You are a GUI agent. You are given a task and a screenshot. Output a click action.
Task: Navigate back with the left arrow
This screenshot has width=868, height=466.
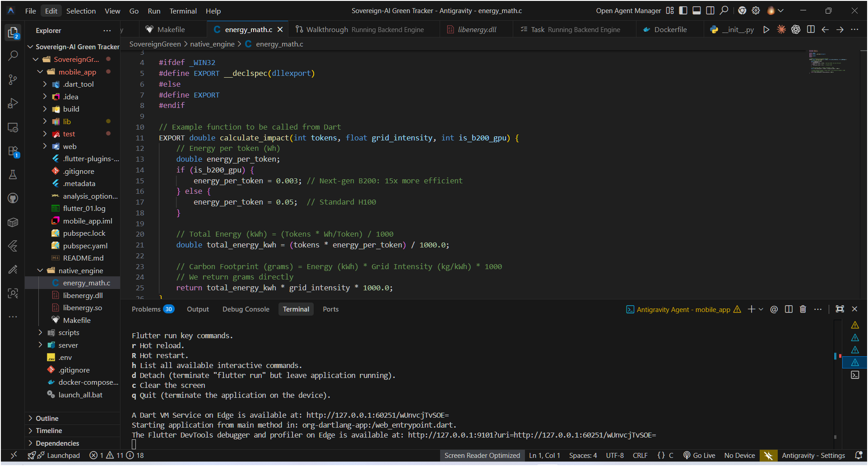(x=825, y=30)
